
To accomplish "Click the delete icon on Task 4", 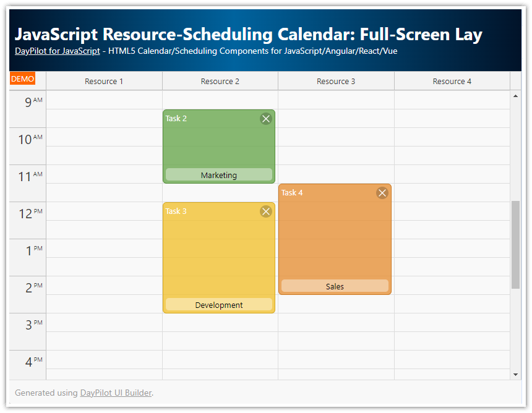I will click(x=382, y=192).
